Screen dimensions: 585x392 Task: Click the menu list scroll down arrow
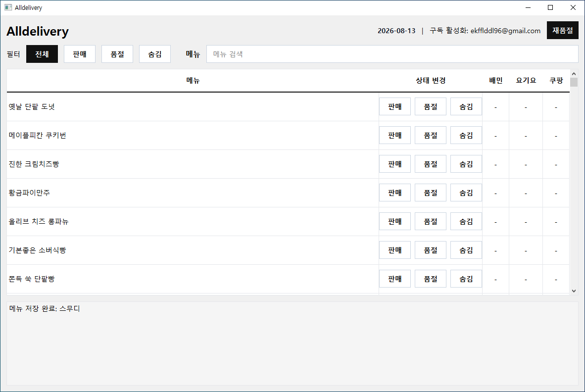(574, 291)
